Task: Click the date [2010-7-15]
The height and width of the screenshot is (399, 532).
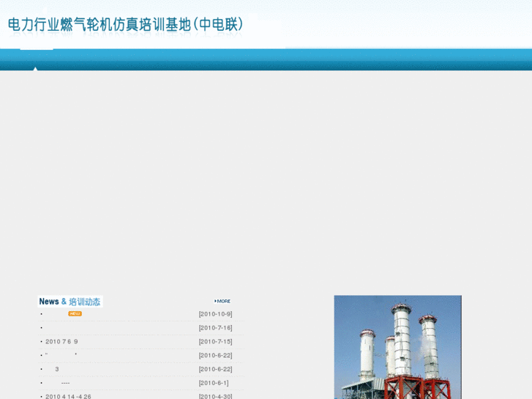Action: tap(215, 342)
